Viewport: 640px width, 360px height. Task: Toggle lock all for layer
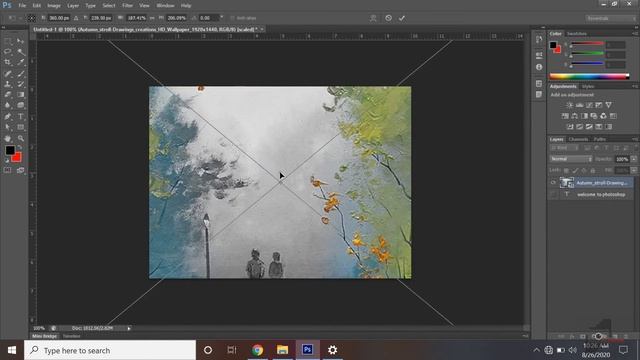point(593,170)
